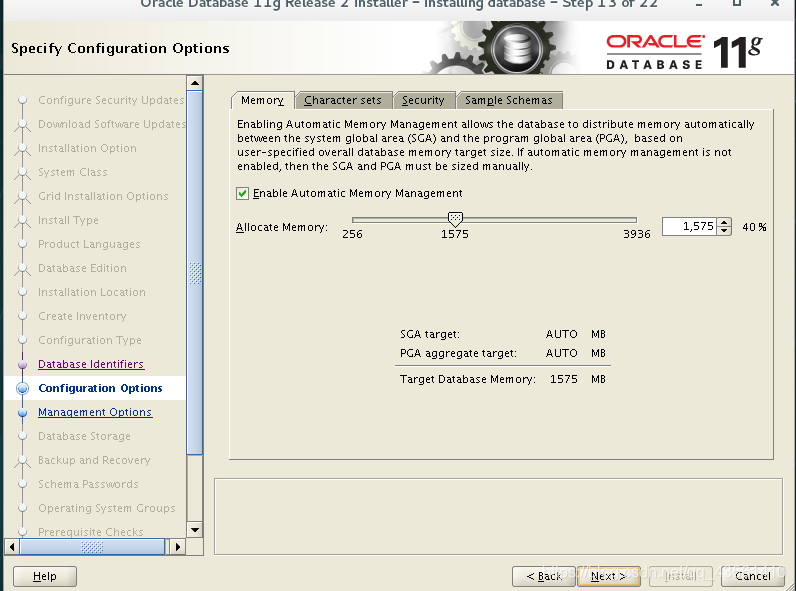The width and height of the screenshot is (796, 591).
Task: Click the slider minimum label 256
Action: [x=352, y=234]
